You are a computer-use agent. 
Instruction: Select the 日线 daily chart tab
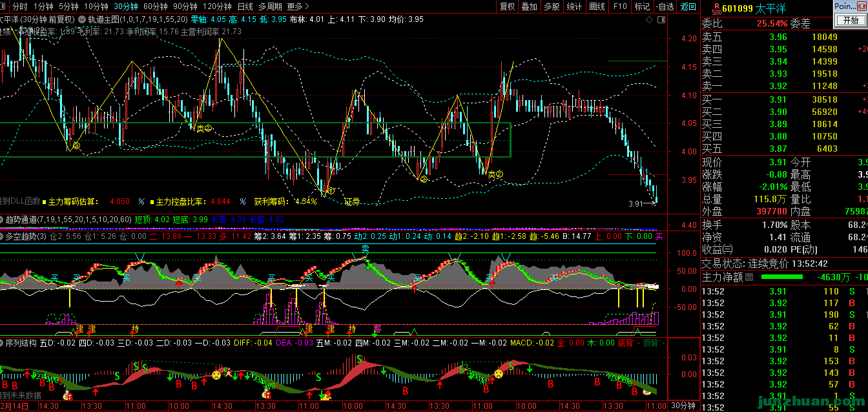click(x=245, y=6)
